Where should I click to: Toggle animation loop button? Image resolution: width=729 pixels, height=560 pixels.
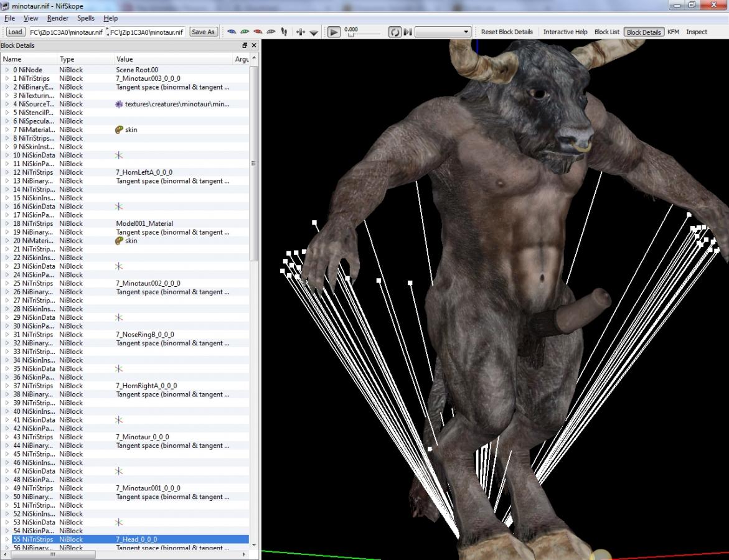pos(395,32)
